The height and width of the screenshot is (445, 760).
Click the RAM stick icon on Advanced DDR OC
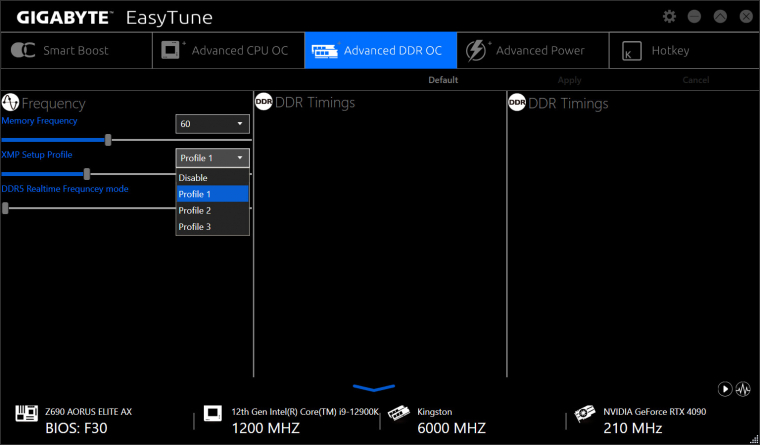click(325, 50)
